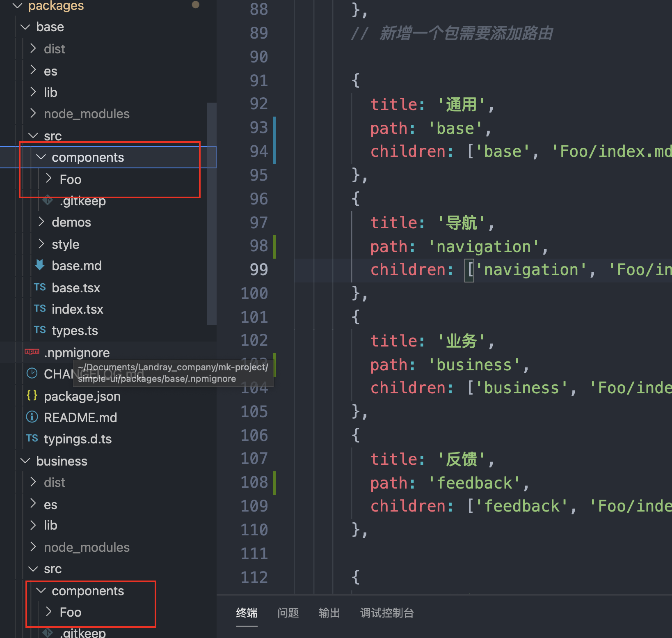672x638 pixels.
Task: Collapse the base package folder
Action: click(25, 27)
